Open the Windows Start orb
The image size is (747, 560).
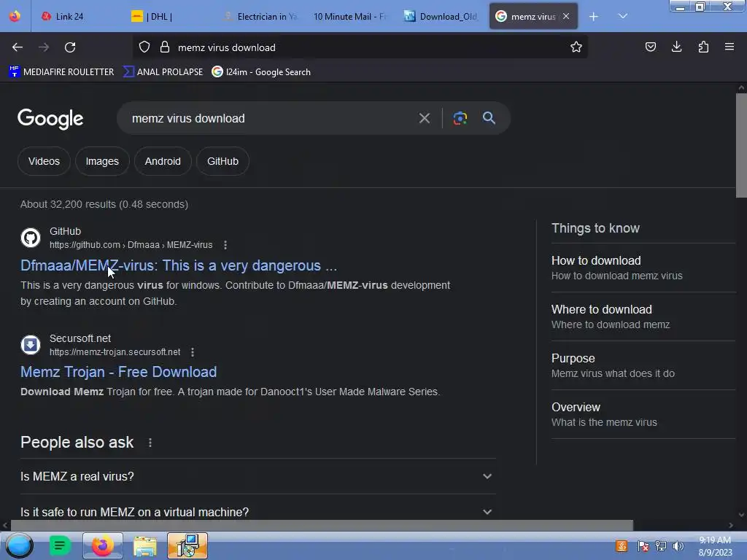click(x=20, y=545)
